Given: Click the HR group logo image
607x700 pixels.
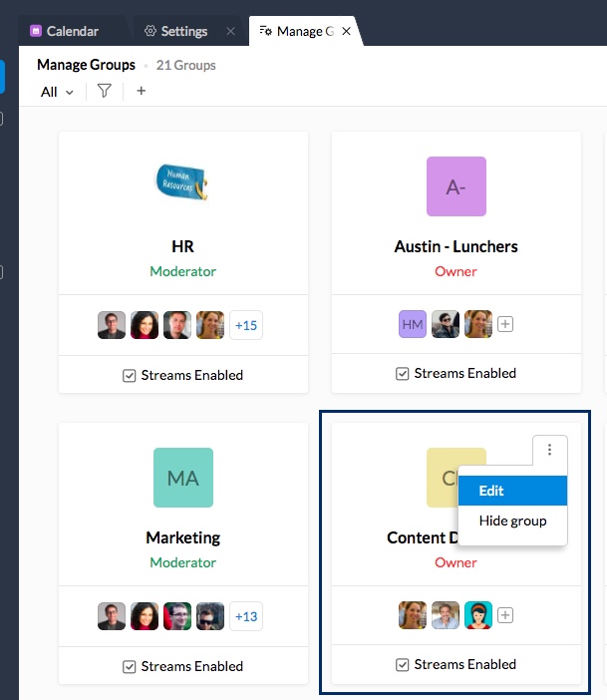Looking at the screenshot, I should pos(182,182).
